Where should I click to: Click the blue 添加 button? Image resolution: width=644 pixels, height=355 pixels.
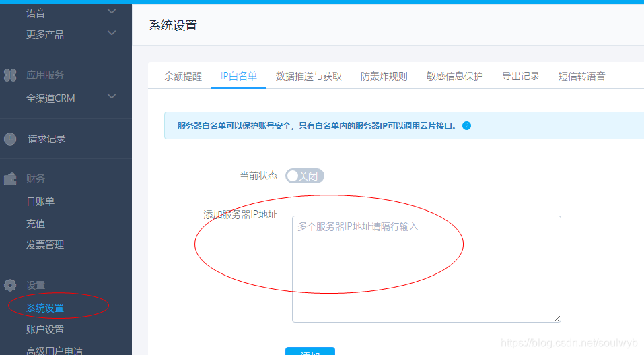[310, 351]
